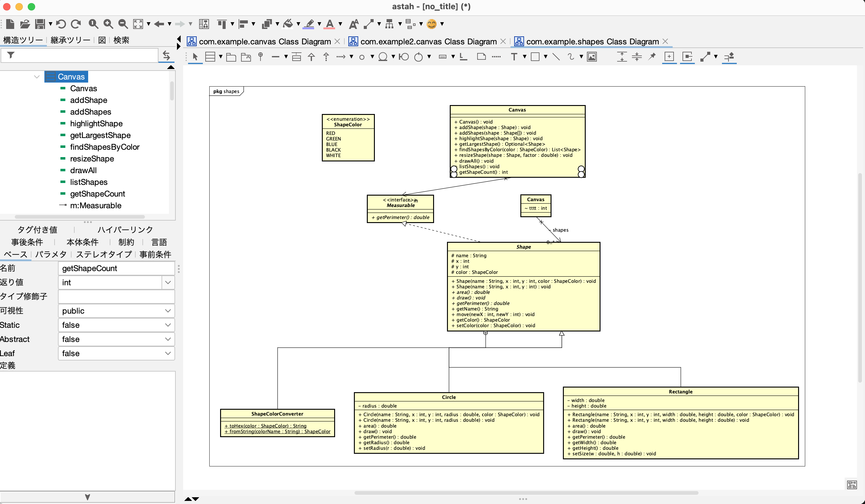Switch to com.example.canvas Class Diagram tab
Viewport: 865px width, 504px height.
264,42
